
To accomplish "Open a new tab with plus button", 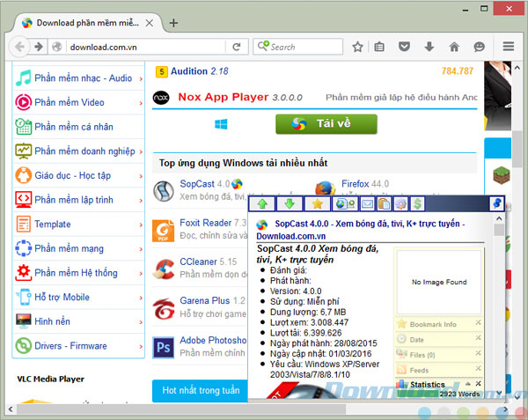I will [173, 23].
